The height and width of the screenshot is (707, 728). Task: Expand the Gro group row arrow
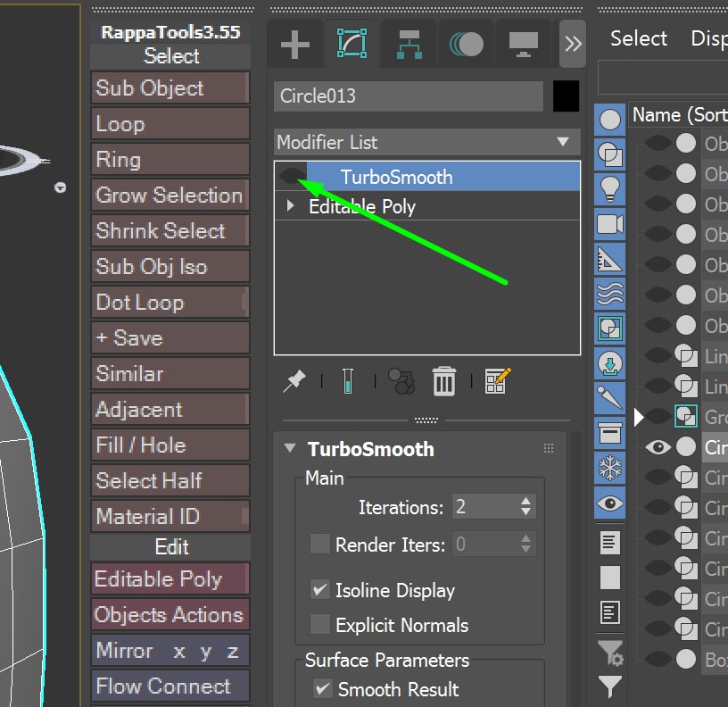[x=639, y=417]
